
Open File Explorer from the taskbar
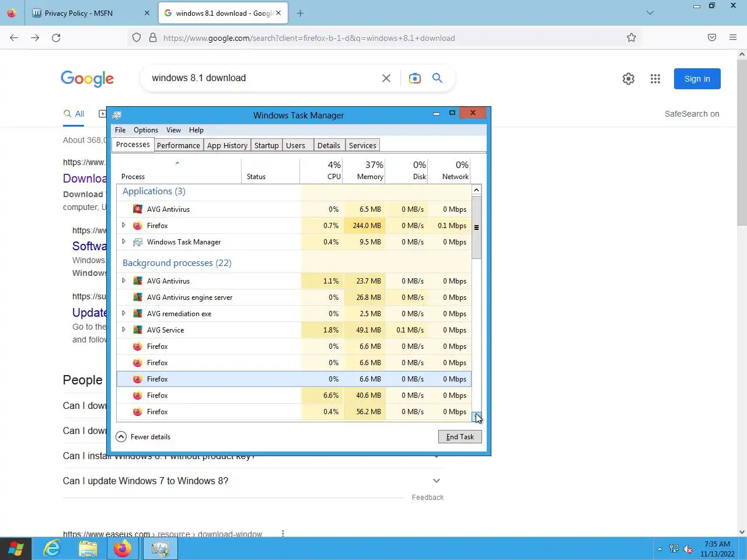click(x=88, y=549)
